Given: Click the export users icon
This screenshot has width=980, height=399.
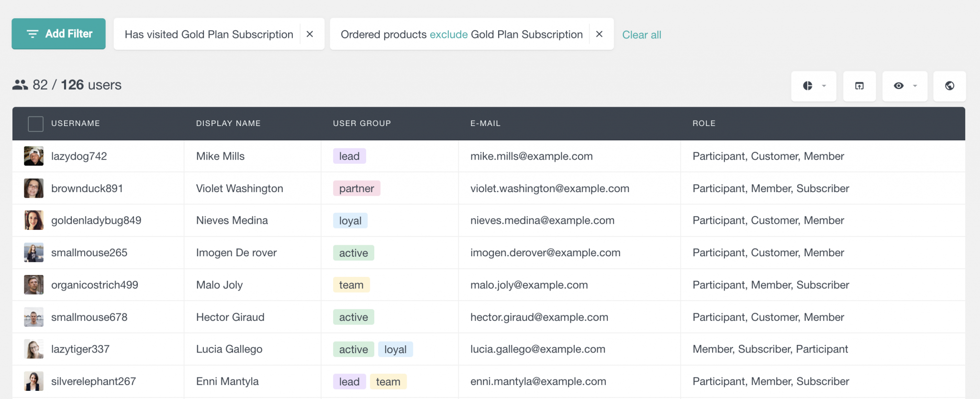Looking at the screenshot, I should [859, 86].
